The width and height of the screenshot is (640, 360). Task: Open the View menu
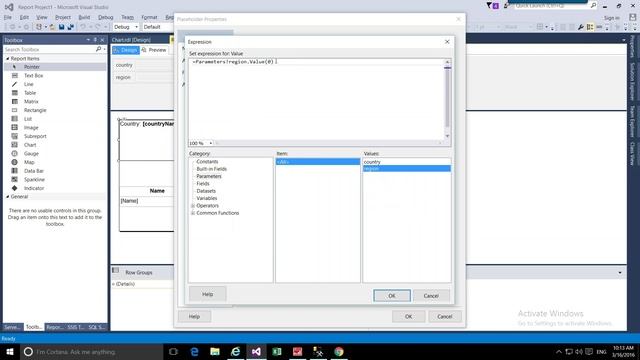[42, 18]
